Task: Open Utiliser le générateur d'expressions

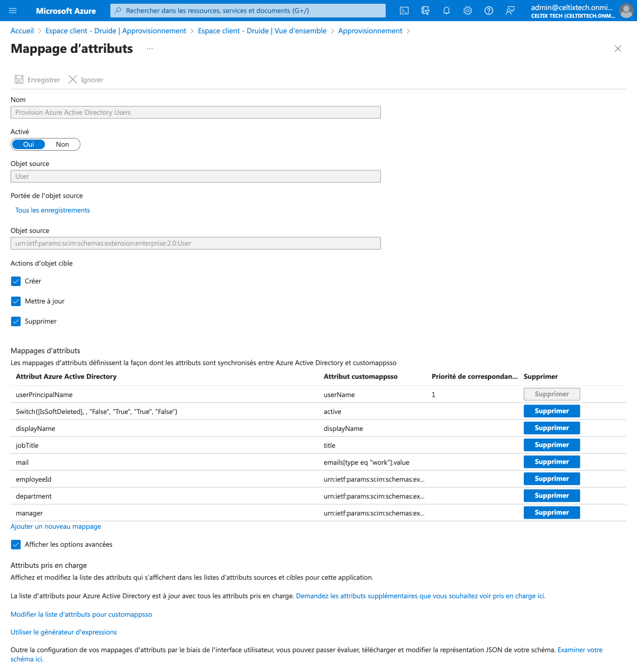Action: 63,632
